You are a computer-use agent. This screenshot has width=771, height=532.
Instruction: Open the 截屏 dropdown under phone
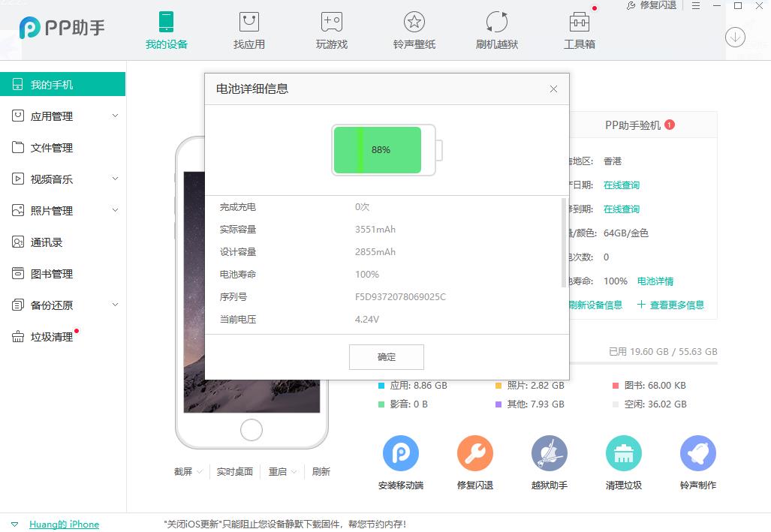click(x=188, y=472)
